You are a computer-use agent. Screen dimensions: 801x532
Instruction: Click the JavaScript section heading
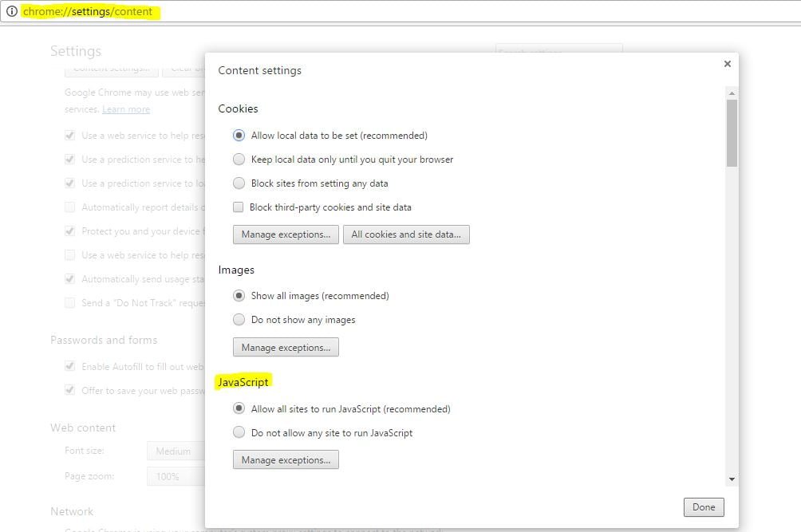tap(243, 382)
